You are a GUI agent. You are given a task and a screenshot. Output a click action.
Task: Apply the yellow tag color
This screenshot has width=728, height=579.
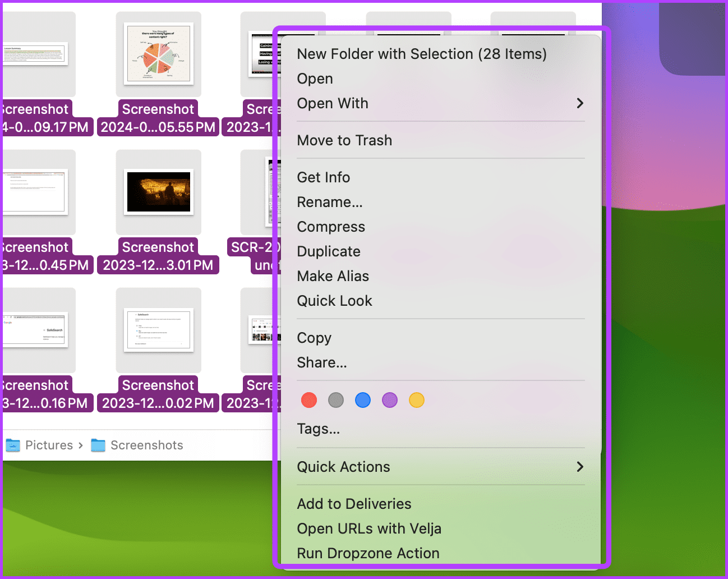[x=417, y=400]
